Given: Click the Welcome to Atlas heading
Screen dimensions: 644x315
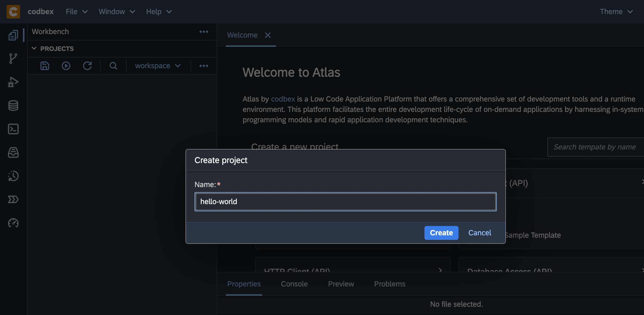Looking at the screenshot, I should (x=291, y=72).
